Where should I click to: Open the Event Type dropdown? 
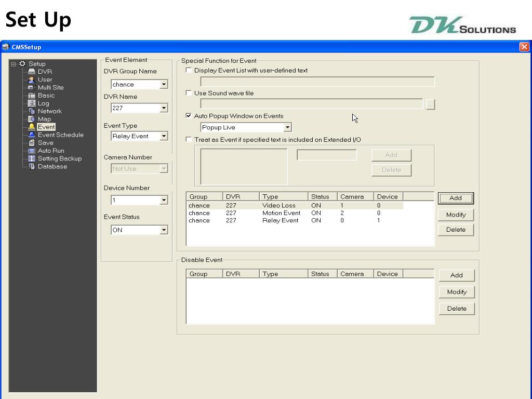(164, 136)
